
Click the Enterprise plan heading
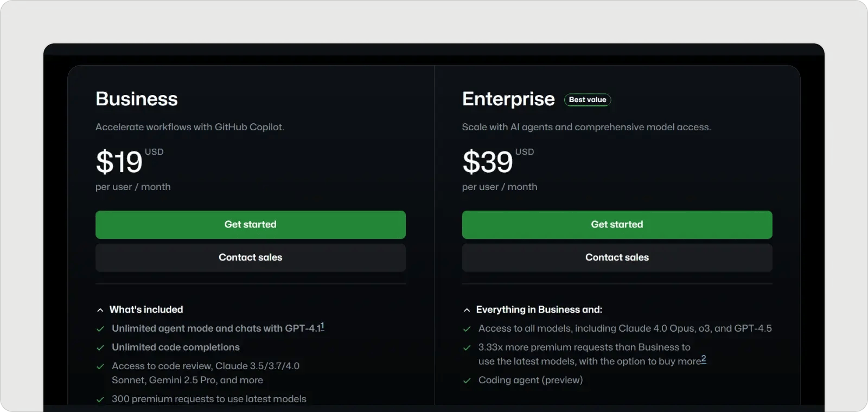[x=508, y=99]
